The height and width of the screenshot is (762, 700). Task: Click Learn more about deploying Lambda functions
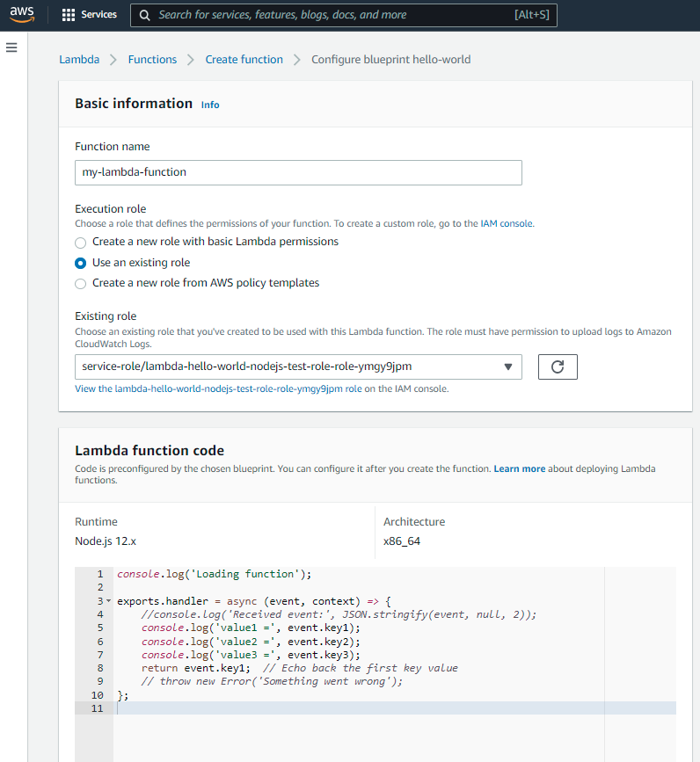519,469
